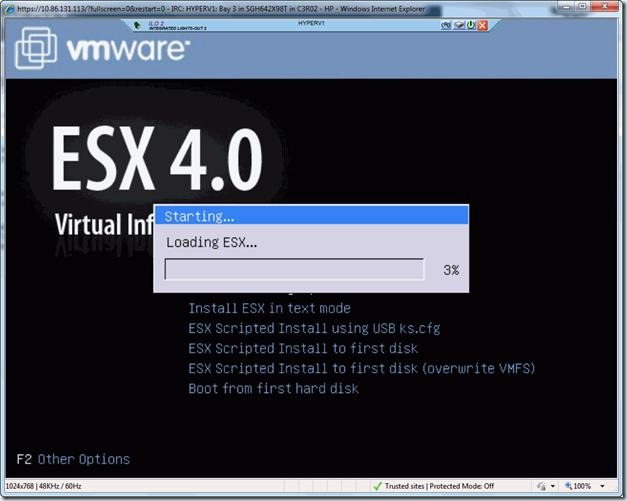
Task: Click the Trusted sites green checkmark icon
Action: click(x=377, y=486)
